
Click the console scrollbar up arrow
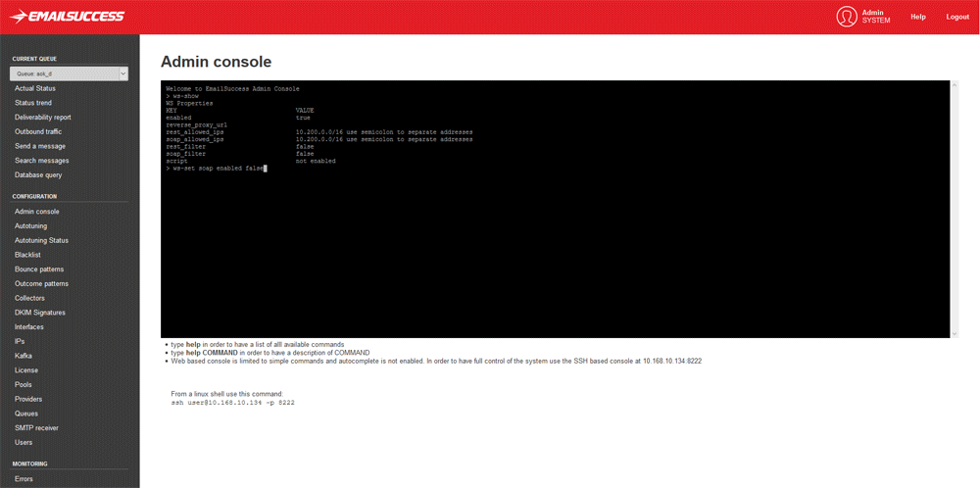(955, 85)
